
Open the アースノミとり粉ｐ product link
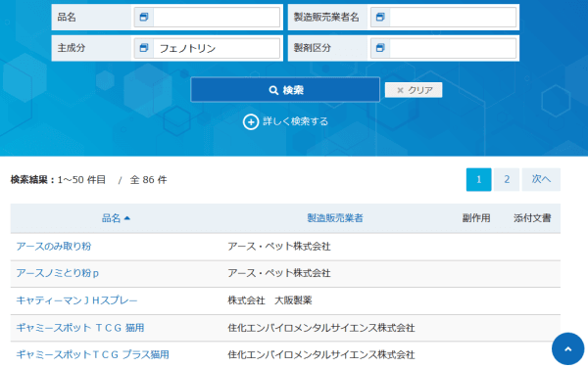click(58, 273)
